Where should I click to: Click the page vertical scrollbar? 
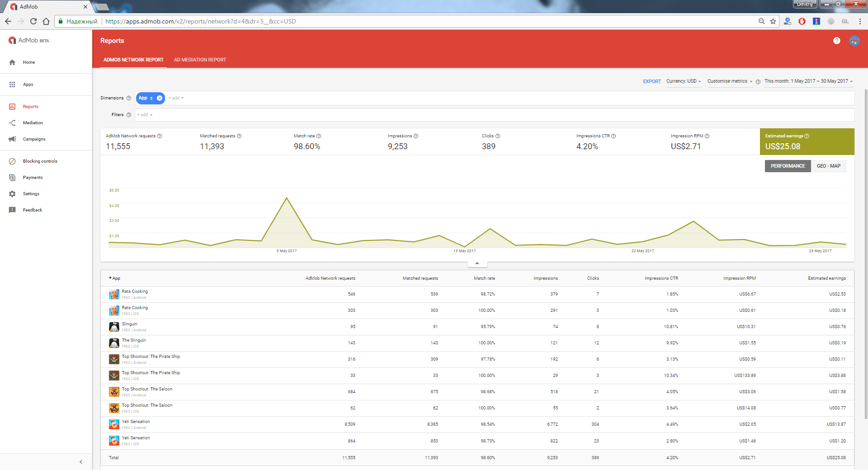[x=866, y=253]
